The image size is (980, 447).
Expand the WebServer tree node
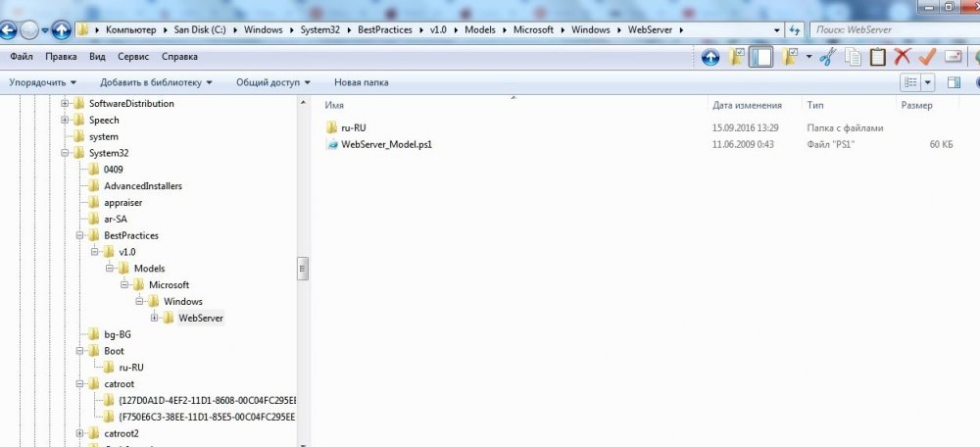pos(155,319)
